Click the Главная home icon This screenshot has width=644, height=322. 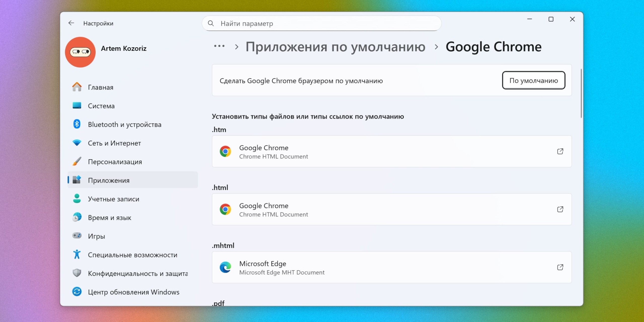click(77, 87)
